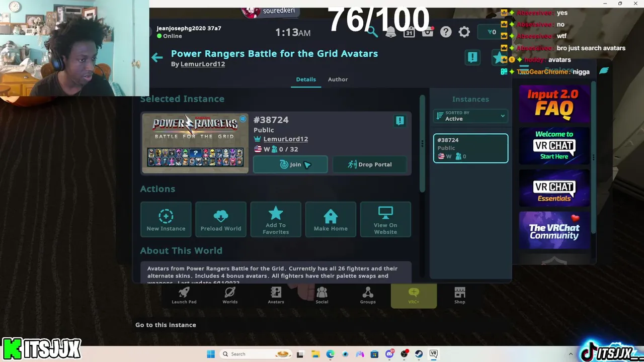Open Input 2.0 FAQ banner
The height and width of the screenshot is (362, 644).
pos(554,104)
